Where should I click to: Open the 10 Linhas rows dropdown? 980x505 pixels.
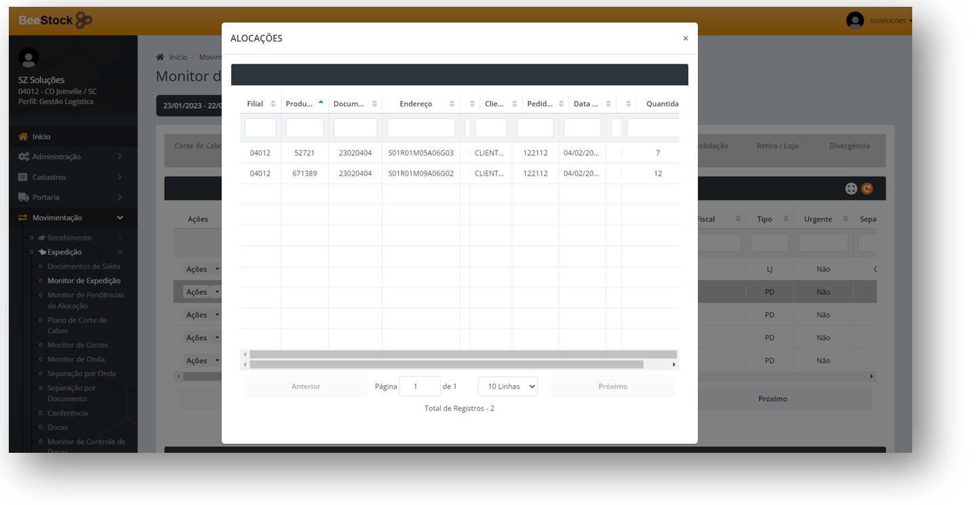(x=507, y=386)
